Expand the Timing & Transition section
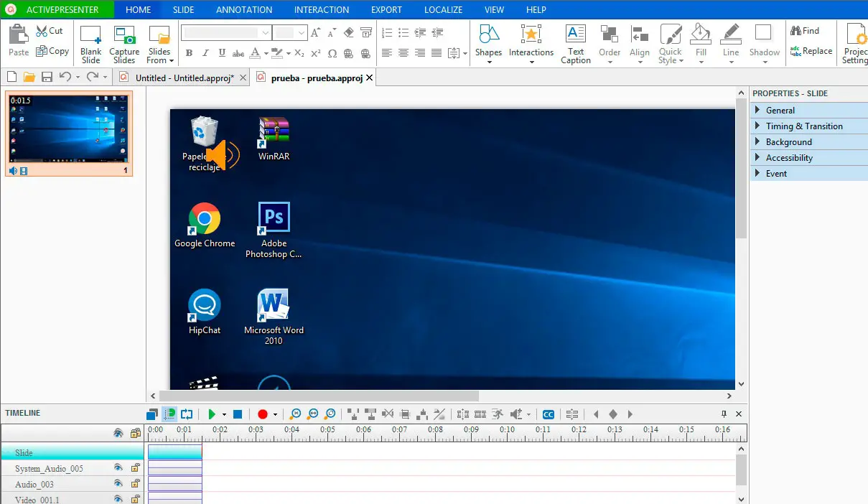The height and width of the screenshot is (504, 868). (x=804, y=126)
